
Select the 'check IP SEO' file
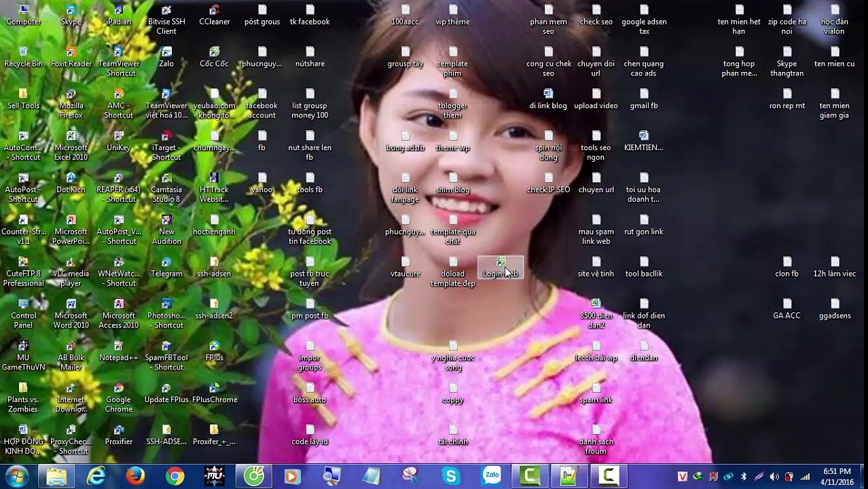549,184
